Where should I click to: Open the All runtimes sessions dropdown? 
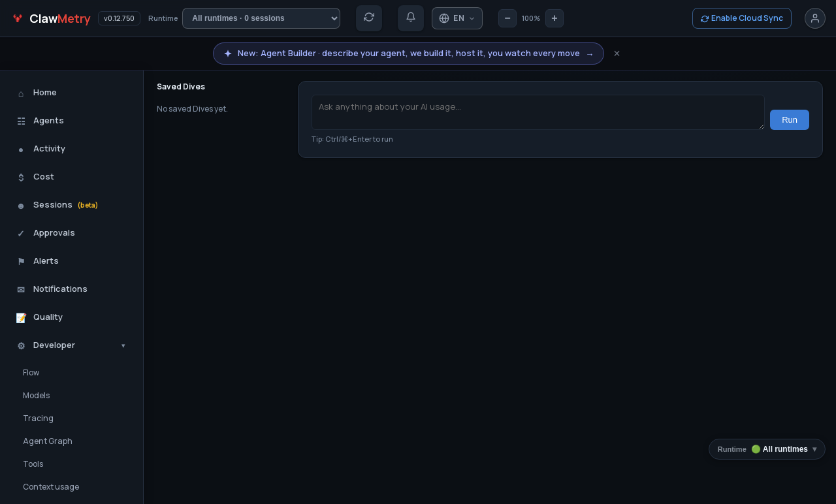pos(261,18)
